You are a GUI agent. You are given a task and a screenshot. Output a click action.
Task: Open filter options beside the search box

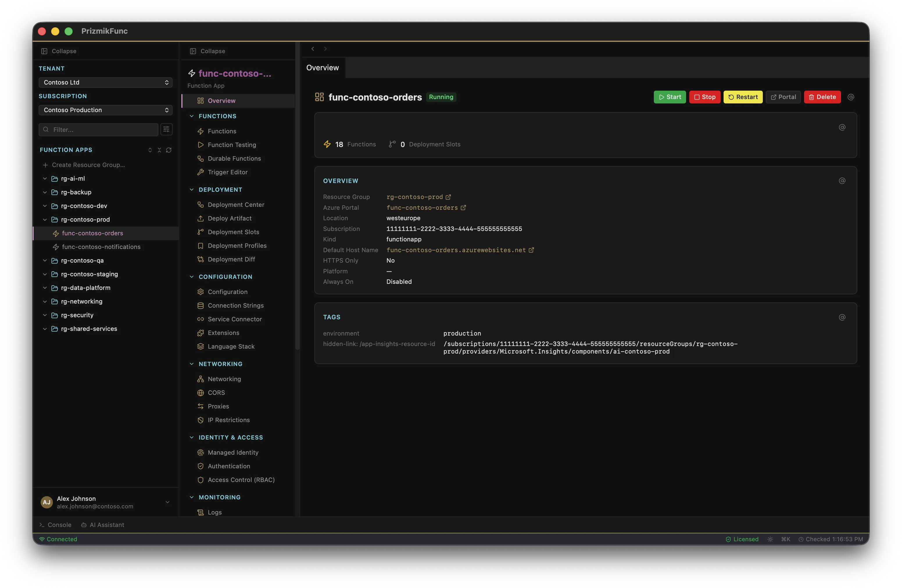tap(166, 129)
